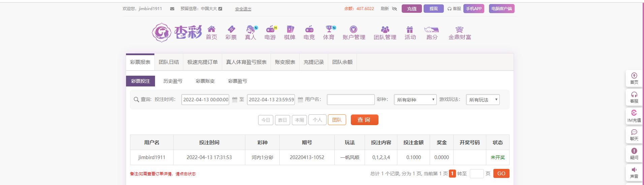Select the 昨日 yesterday filter
This screenshot has width=644, height=185.
coord(282,120)
